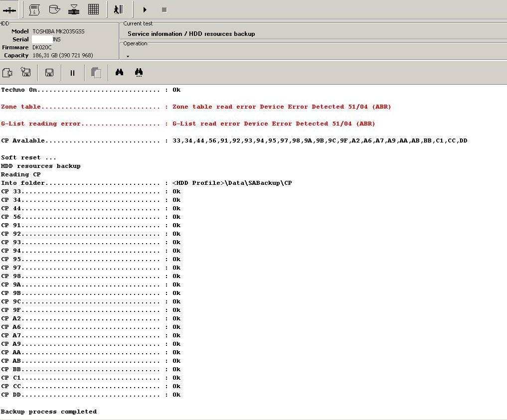Viewport: 507px width, 420px height.
Task: Select the red Zone table error line
Action: point(196,107)
